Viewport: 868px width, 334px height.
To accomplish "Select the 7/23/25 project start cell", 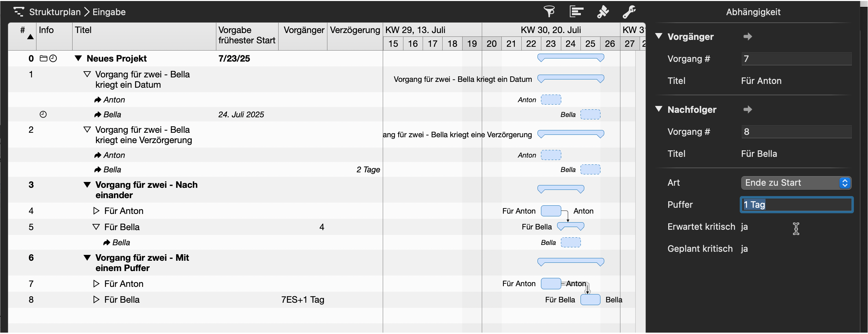I will (x=247, y=58).
